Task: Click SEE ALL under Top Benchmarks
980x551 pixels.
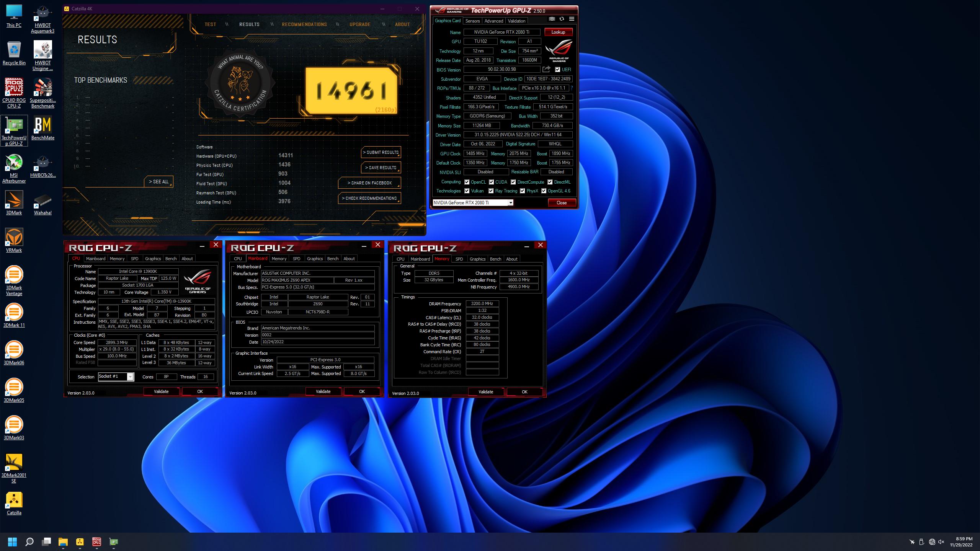Action: point(158,182)
